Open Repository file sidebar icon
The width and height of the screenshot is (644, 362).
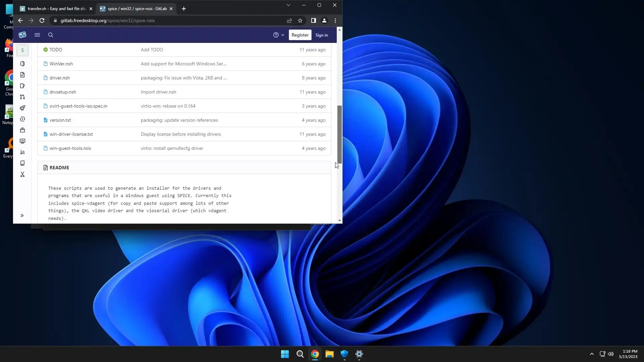click(x=22, y=75)
